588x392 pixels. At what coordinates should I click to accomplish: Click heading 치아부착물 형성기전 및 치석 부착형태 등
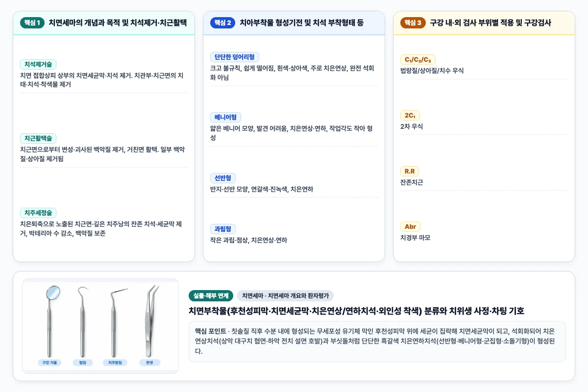302,23
